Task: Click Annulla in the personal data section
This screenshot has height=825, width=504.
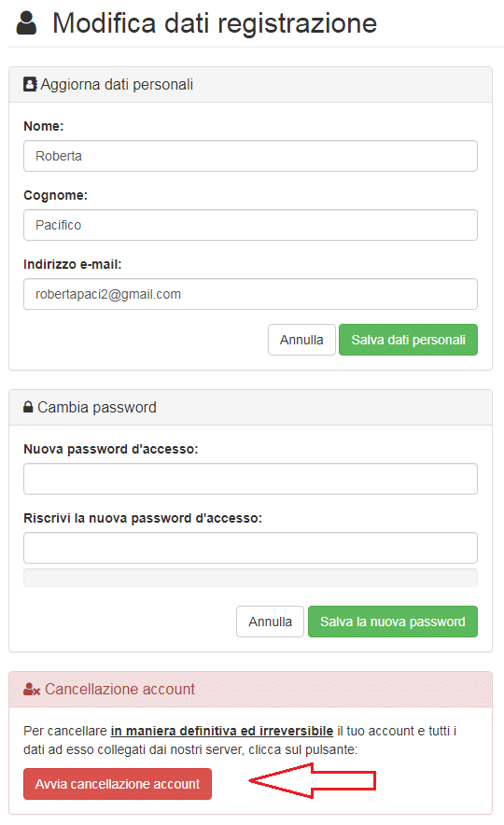Action: pyautogui.click(x=301, y=340)
